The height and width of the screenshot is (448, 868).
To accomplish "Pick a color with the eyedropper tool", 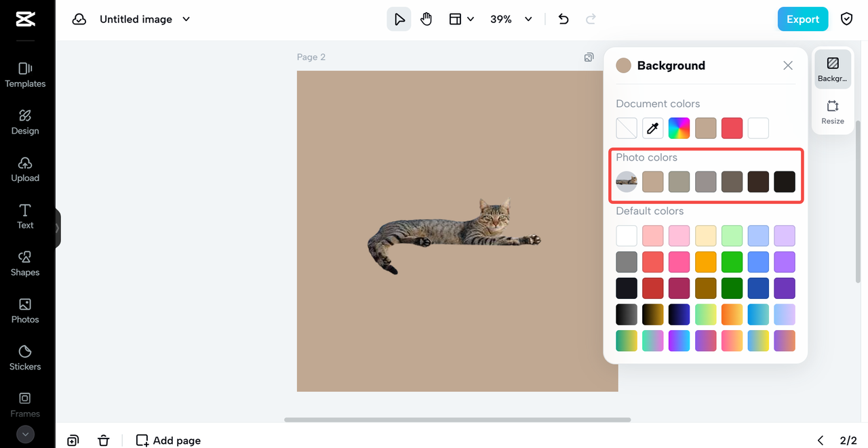I will coord(653,128).
